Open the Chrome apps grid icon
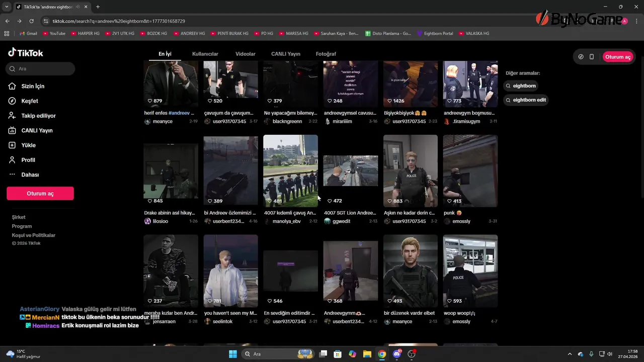Image resolution: width=644 pixels, height=362 pixels. pos(7,33)
